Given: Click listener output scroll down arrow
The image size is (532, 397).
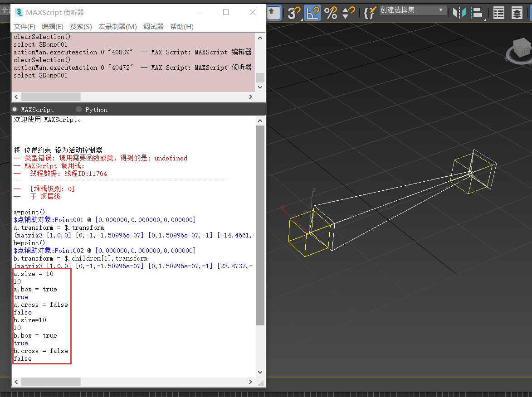Looking at the screenshot, I should click(x=260, y=372).
